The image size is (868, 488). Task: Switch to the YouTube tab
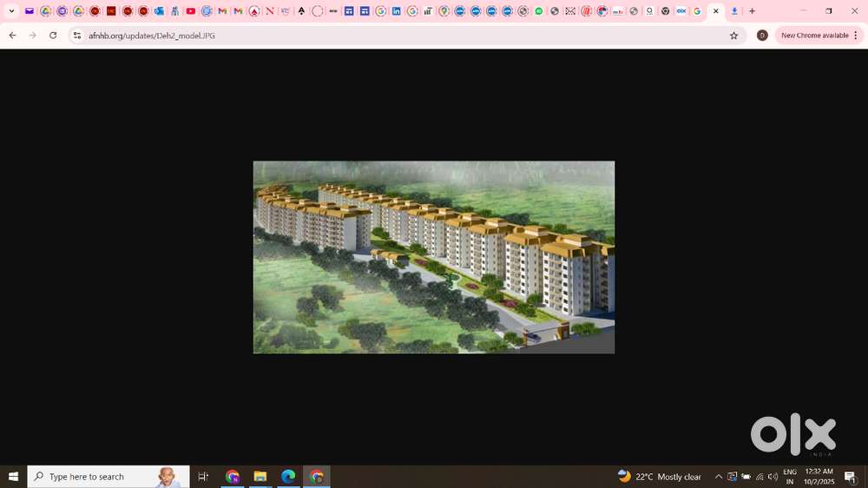[191, 11]
